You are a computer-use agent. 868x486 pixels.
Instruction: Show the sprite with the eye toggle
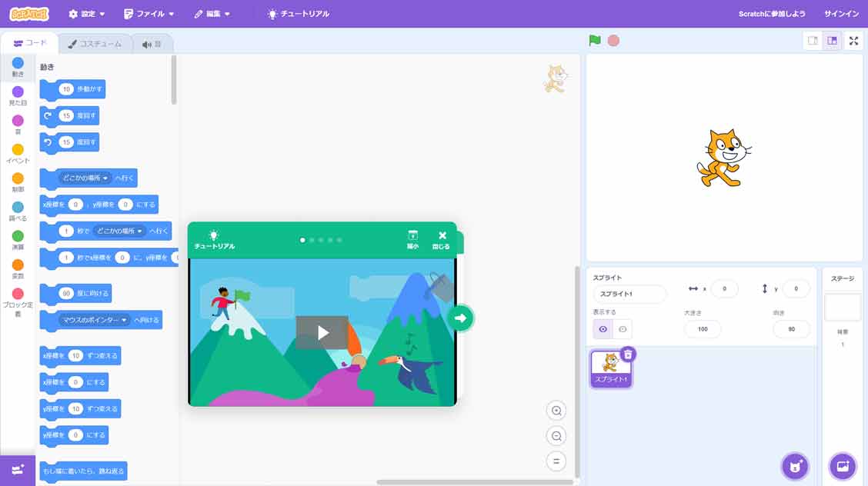601,328
